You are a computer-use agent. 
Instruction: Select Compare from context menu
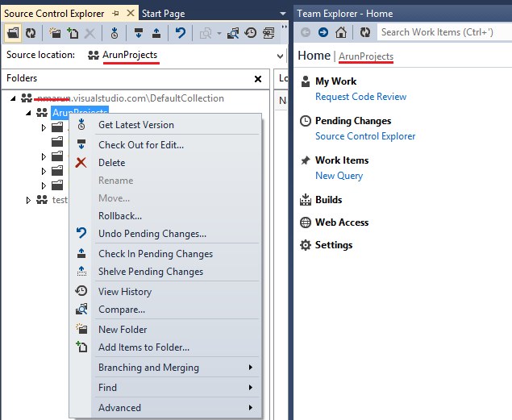click(x=165, y=310)
